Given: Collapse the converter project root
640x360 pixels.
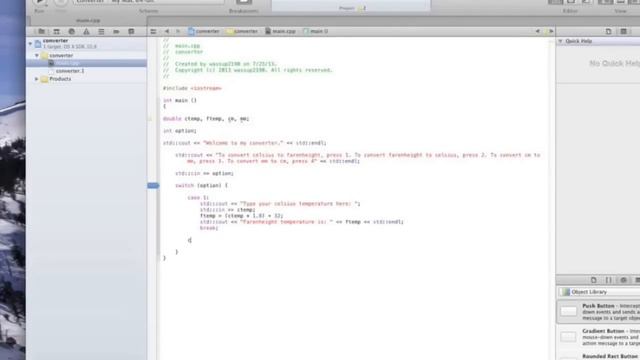Looking at the screenshot, I should [x=30, y=43].
